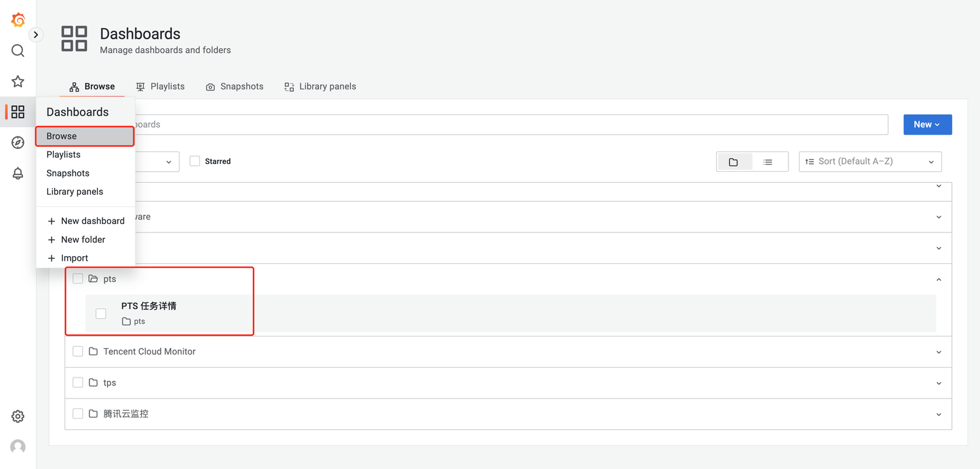Viewport: 980px width, 469px height.
Task: Click the blue New button
Action: (x=927, y=125)
